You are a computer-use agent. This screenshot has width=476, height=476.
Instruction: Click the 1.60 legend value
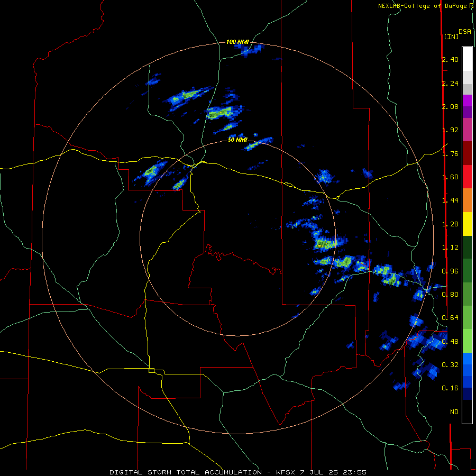click(x=450, y=177)
